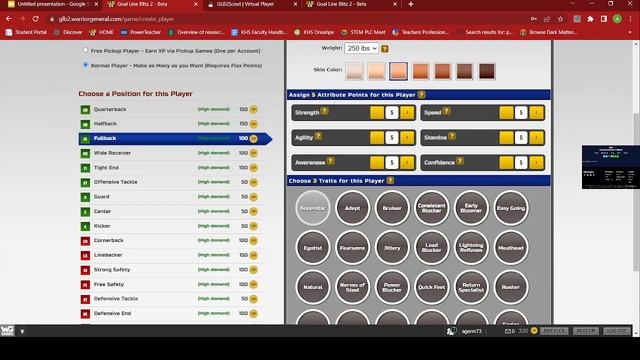Select Wide Receiver position
Viewport: 640px width, 360px height.
click(171, 153)
